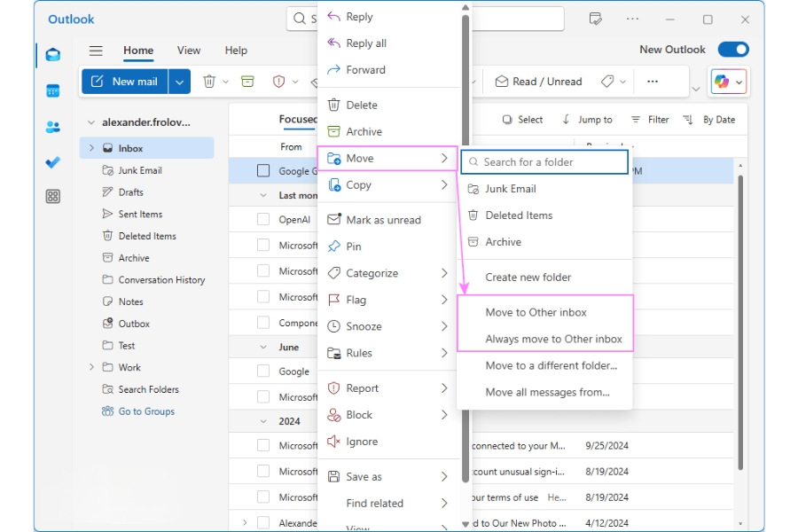Select the Mail icon in the left rail
The image size is (798, 532).
tap(51, 53)
